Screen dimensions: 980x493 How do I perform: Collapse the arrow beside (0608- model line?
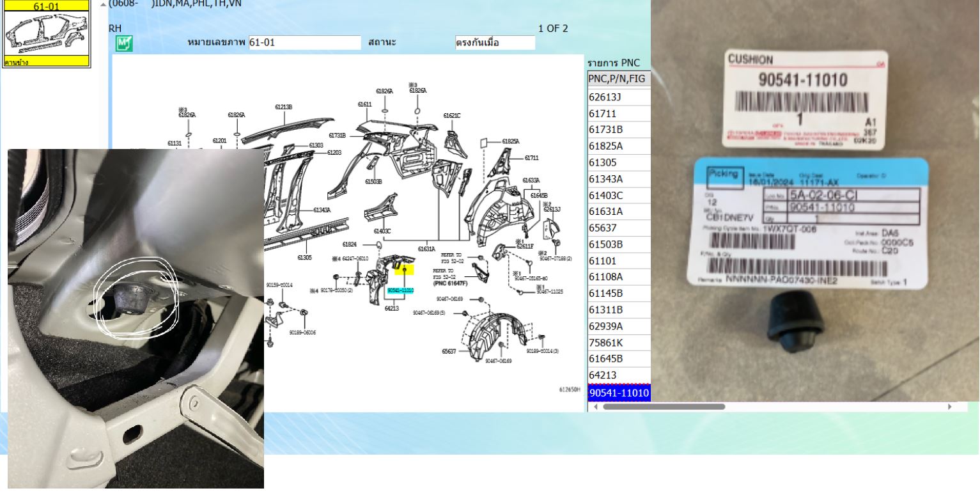104,4
